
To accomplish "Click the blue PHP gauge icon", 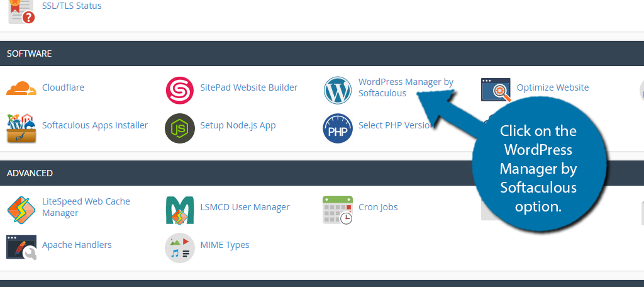I will (x=338, y=128).
